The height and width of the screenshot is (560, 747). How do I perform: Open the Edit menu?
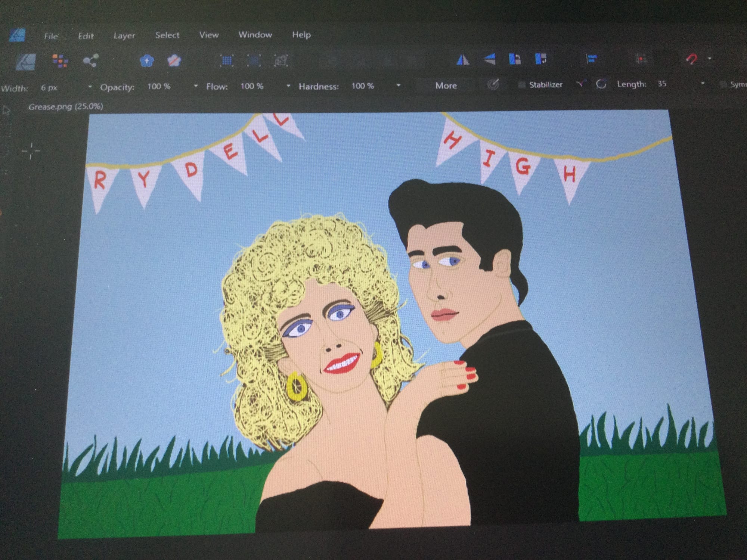coord(86,36)
